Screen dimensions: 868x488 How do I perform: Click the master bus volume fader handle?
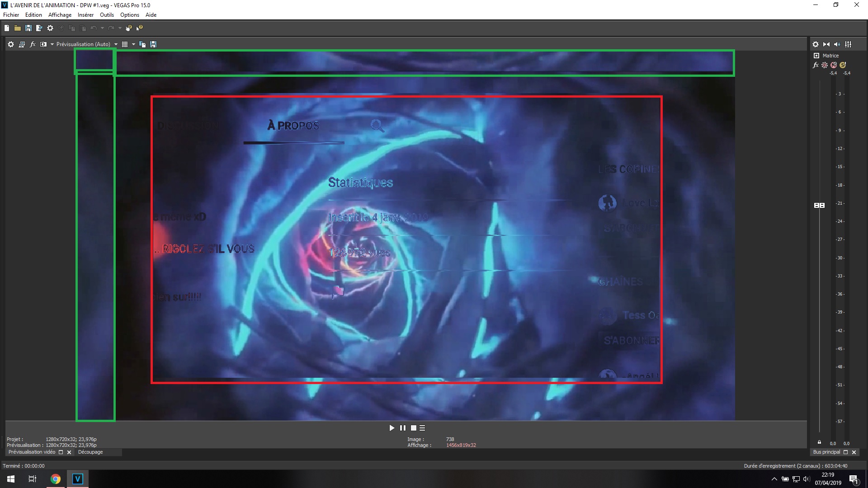819,205
